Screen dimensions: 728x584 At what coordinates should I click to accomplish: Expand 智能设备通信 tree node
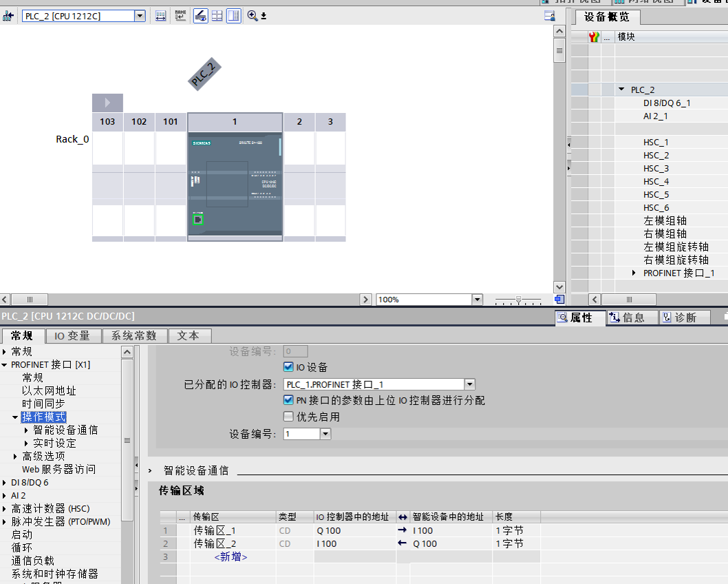(x=26, y=430)
